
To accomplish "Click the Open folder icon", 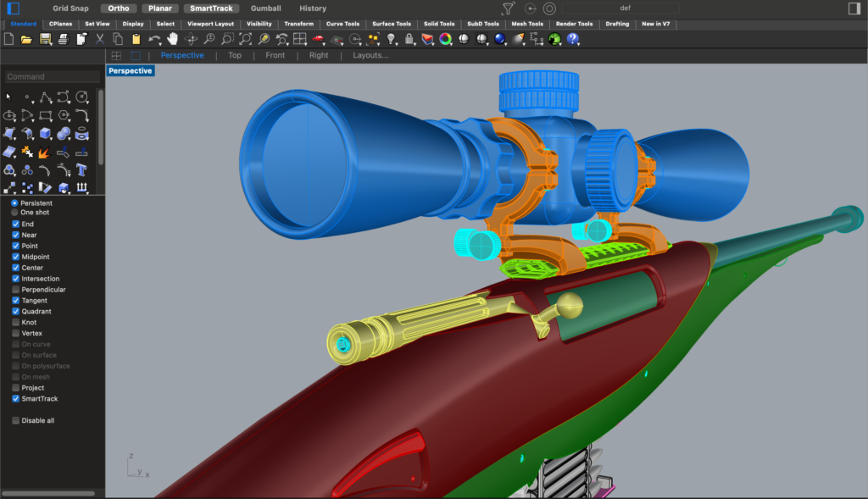I will pos(26,39).
